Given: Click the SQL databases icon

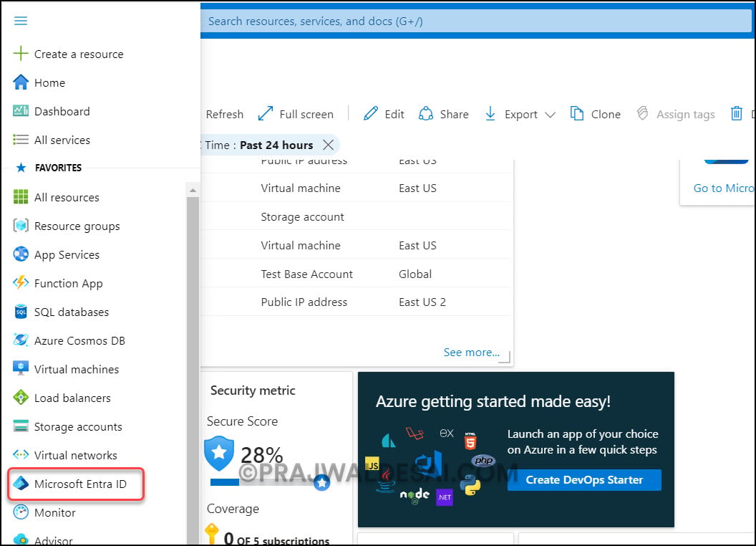Looking at the screenshot, I should tap(21, 312).
